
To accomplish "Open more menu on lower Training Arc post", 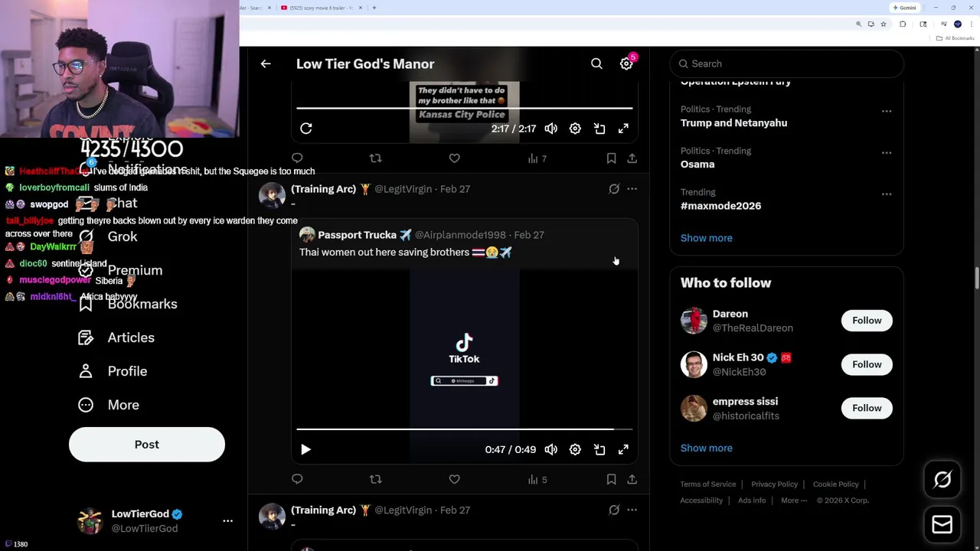I will pos(632,510).
